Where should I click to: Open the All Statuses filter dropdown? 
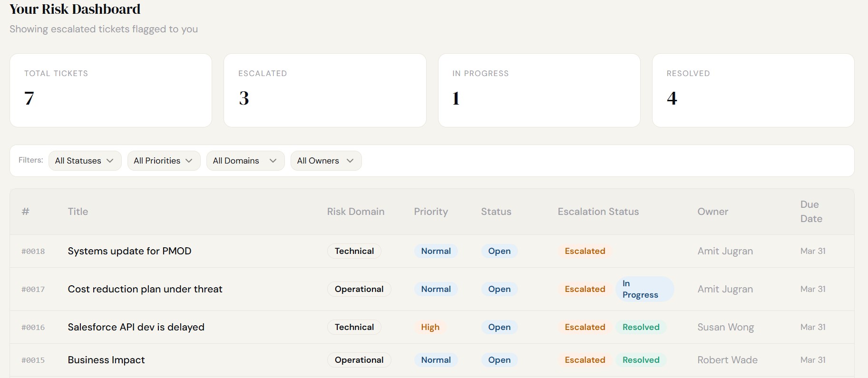tap(85, 161)
